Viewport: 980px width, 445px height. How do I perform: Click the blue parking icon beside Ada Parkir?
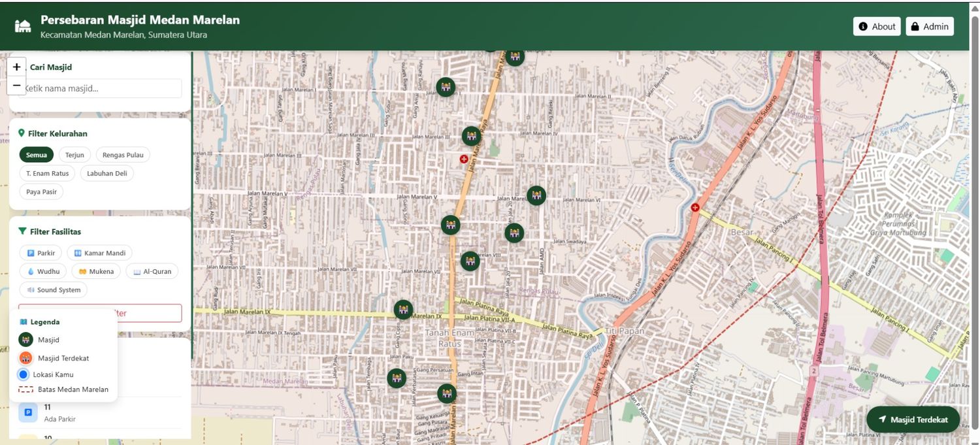click(28, 412)
